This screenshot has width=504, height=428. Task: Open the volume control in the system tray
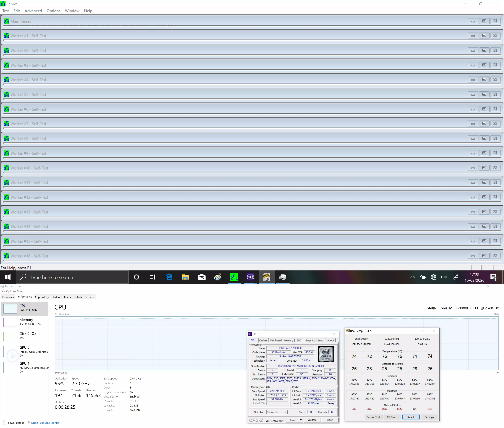pos(444,277)
